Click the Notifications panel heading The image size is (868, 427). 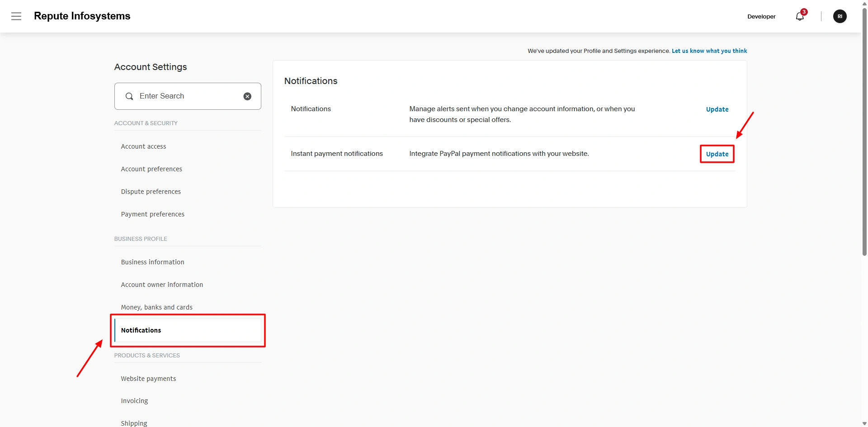coord(311,81)
